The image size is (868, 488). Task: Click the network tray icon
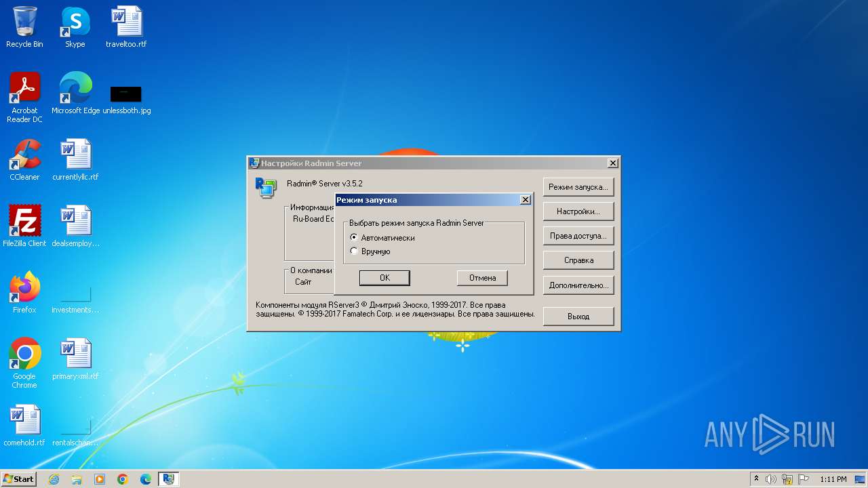click(x=787, y=479)
